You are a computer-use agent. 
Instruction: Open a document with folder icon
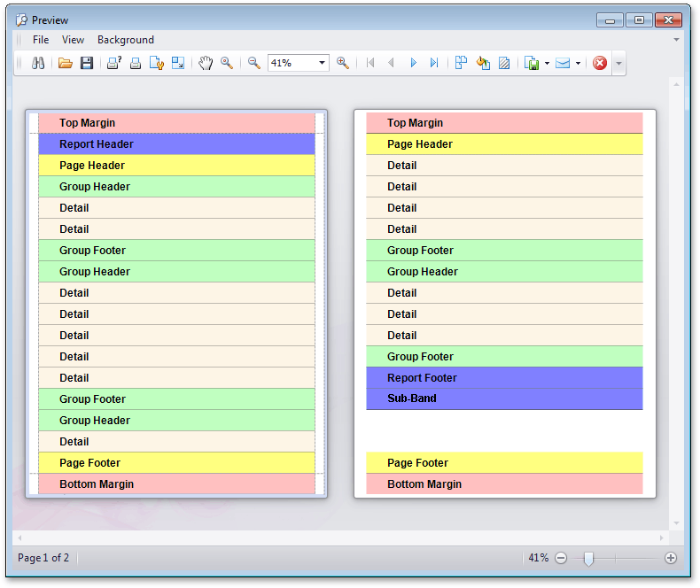click(x=66, y=63)
